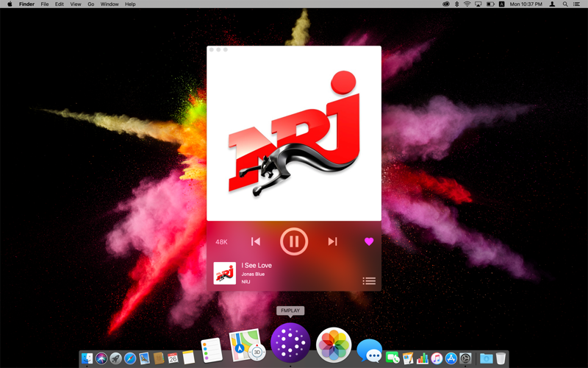Click the clock showing Mon 10:37 PM
588x368 pixels.
click(x=526, y=4)
